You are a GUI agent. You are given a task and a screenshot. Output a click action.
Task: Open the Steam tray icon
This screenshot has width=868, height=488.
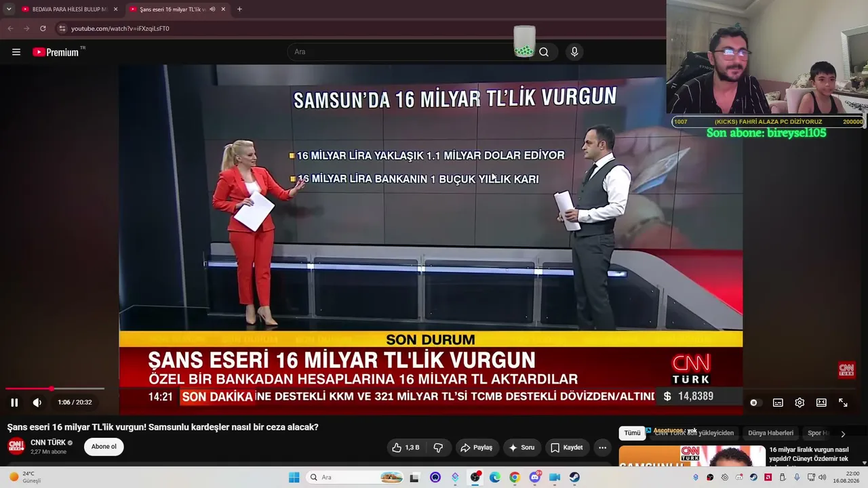(753, 477)
